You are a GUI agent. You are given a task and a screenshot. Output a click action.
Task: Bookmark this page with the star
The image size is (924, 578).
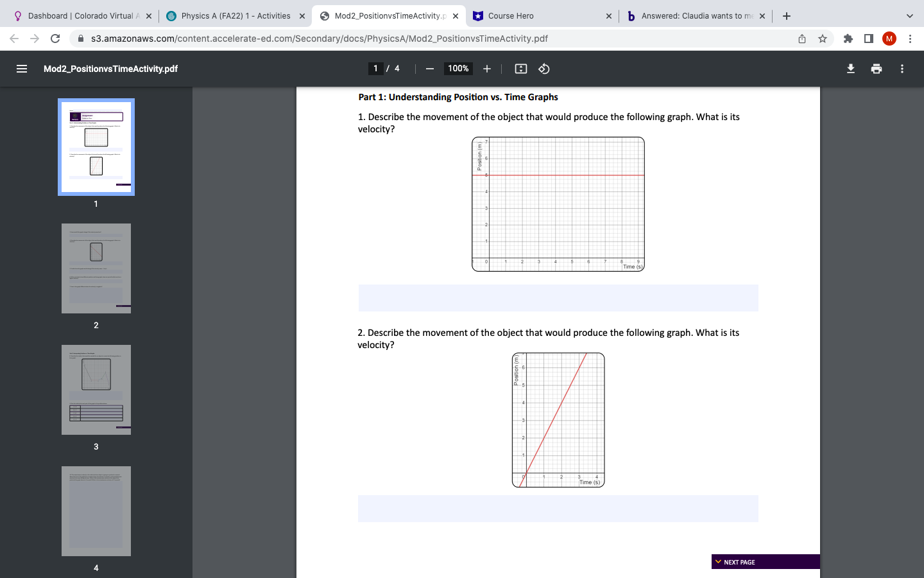point(822,39)
